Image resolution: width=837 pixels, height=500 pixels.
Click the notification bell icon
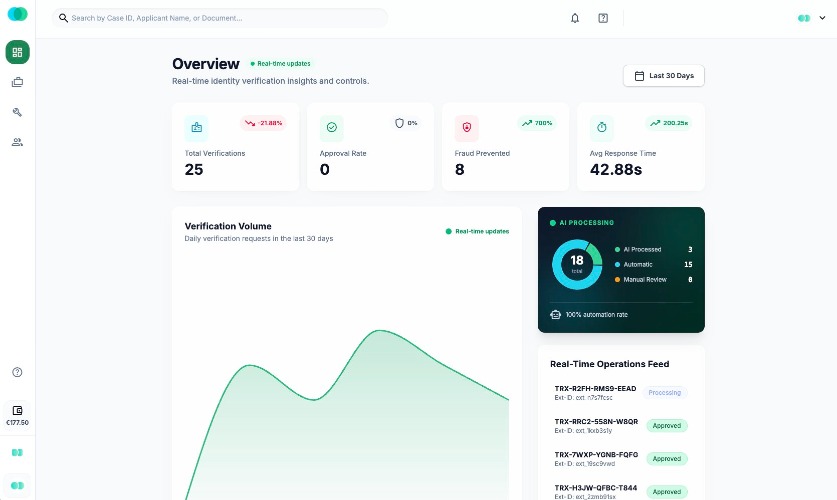[575, 18]
